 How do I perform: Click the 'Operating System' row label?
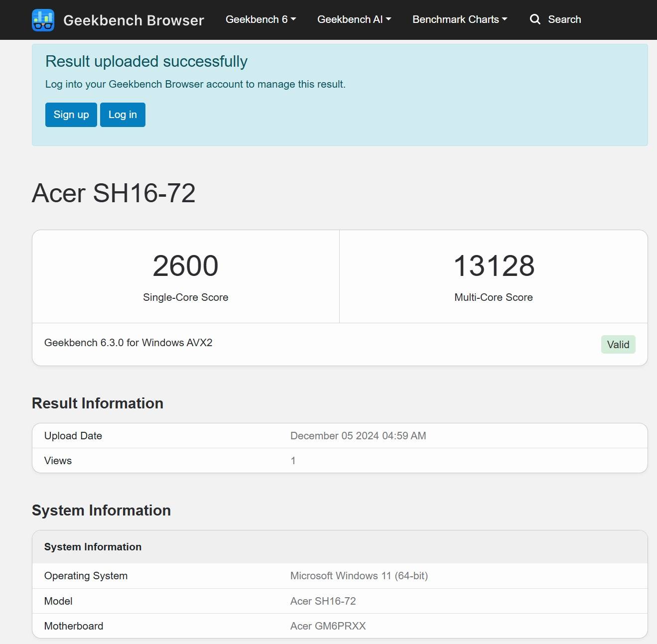point(86,576)
